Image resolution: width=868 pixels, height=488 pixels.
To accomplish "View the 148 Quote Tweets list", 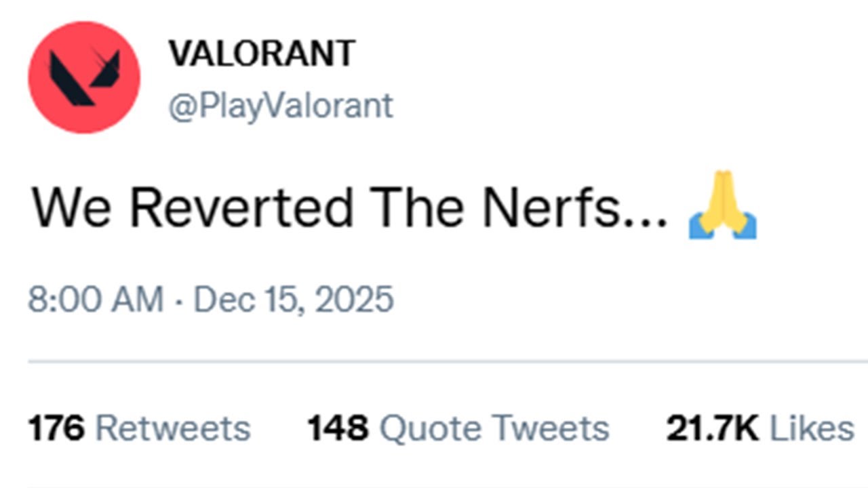I will point(458,428).
